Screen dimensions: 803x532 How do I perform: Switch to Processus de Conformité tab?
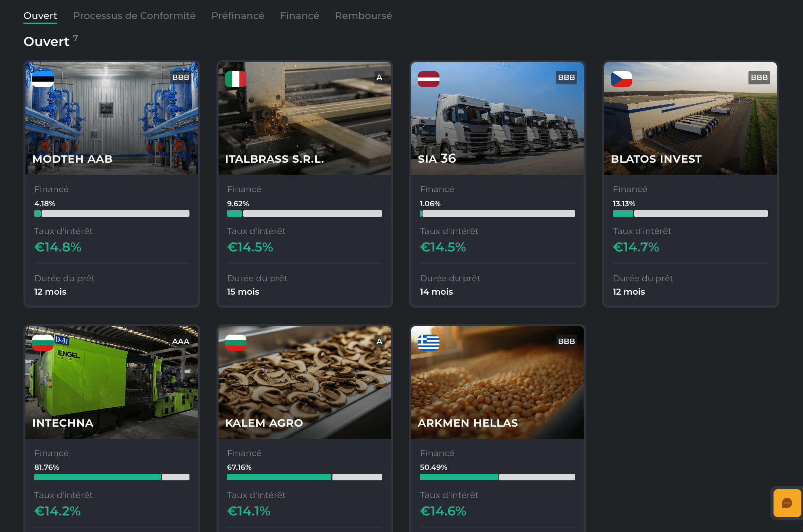point(134,16)
